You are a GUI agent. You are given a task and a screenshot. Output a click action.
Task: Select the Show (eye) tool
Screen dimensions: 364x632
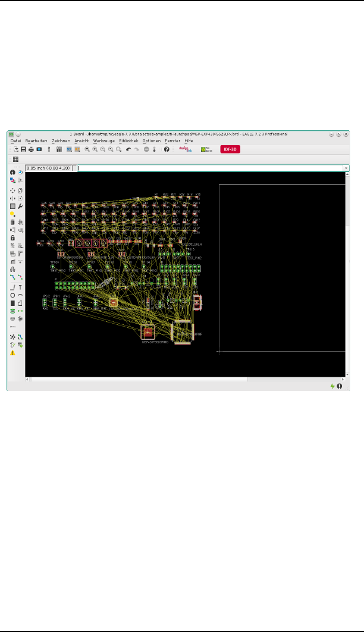click(20, 172)
